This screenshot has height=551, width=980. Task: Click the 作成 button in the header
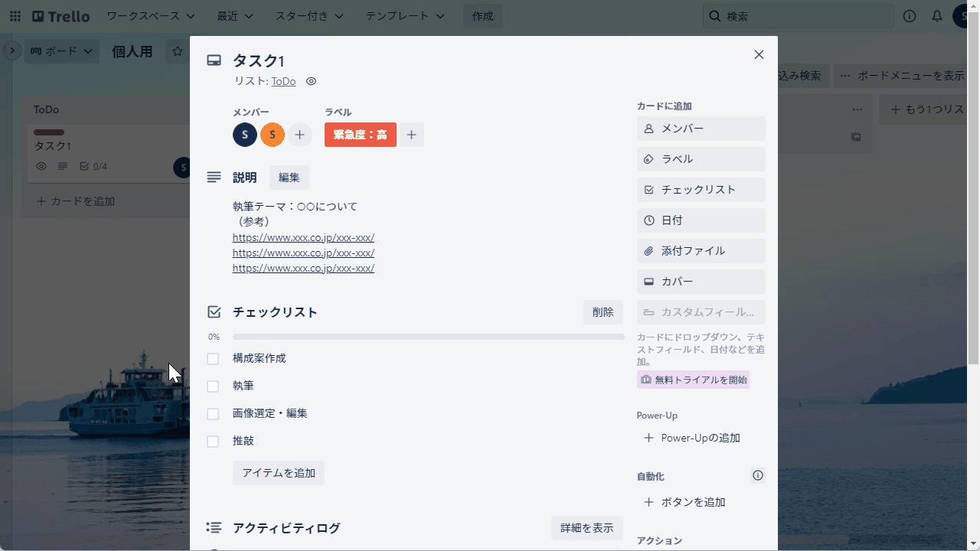[x=483, y=16]
